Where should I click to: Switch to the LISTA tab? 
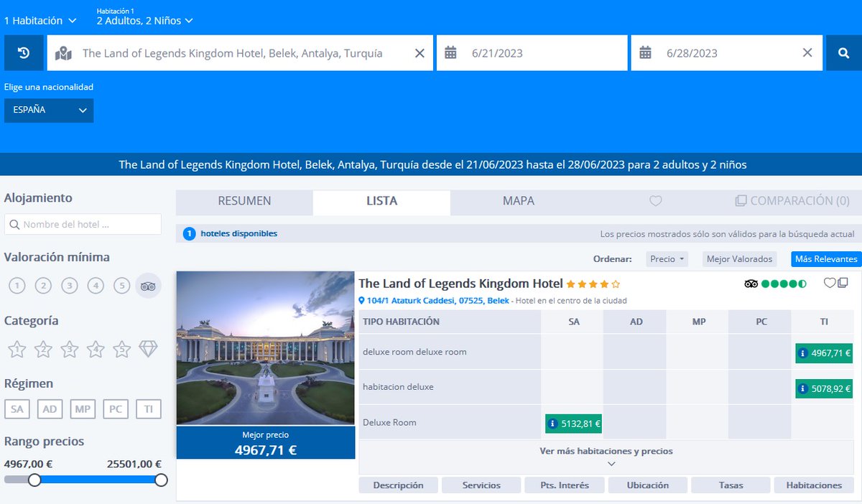tap(381, 202)
